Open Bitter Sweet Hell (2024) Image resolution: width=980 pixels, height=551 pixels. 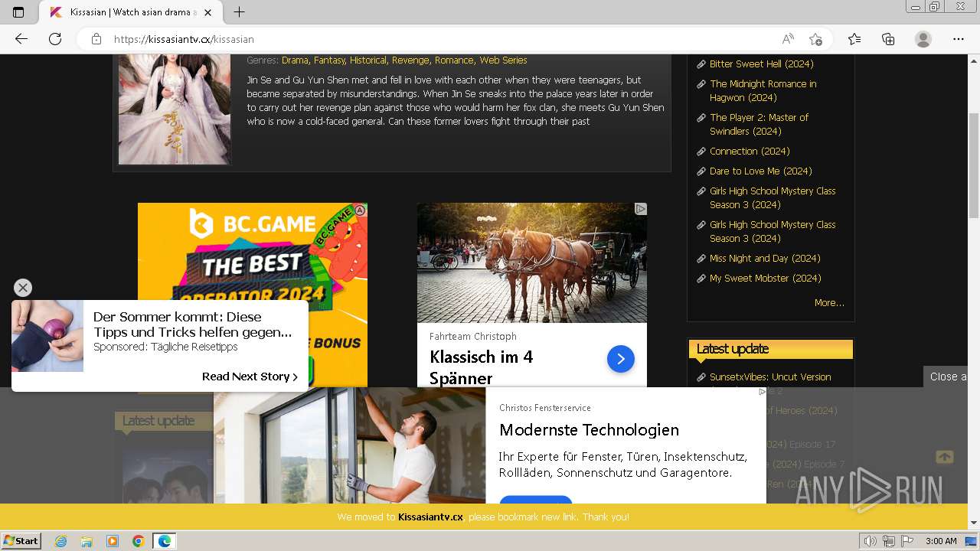tap(761, 64)
